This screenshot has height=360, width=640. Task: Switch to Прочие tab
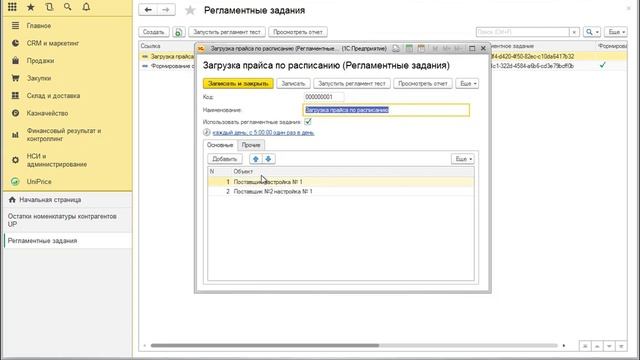coord(251,145)
